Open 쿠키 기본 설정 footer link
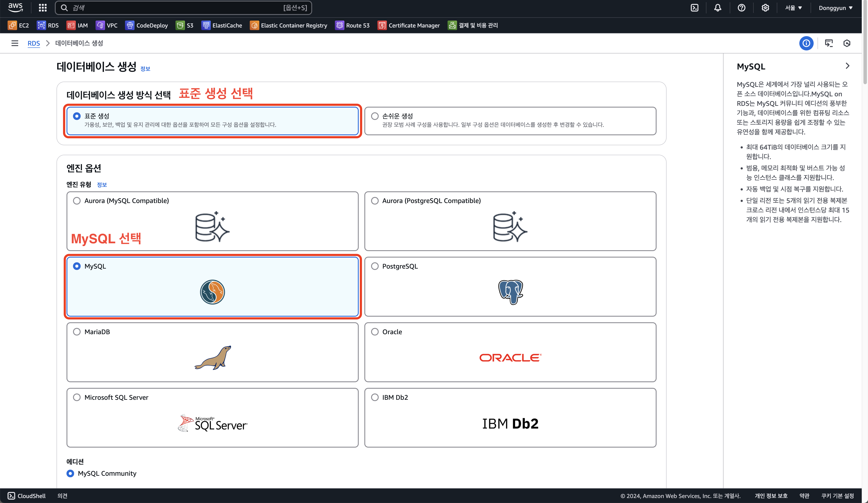868x503 pixels. pos(838,496)
